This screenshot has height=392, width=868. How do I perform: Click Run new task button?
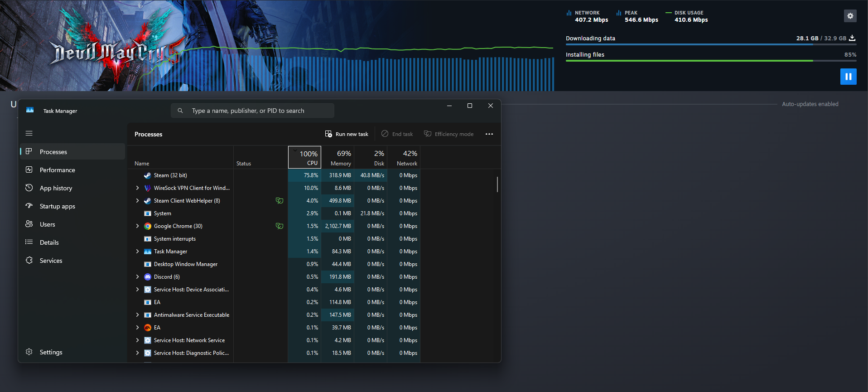(347, 134)
